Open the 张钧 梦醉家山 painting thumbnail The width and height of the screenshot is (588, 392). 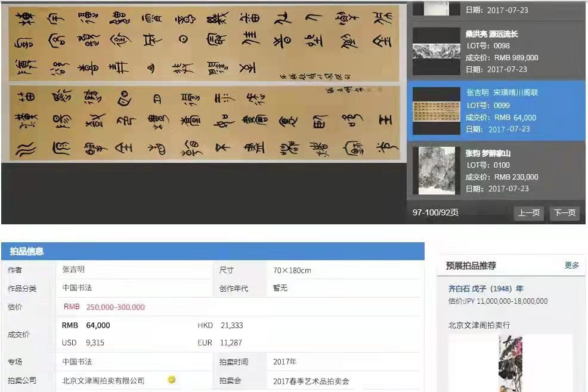tap(437, 171)
